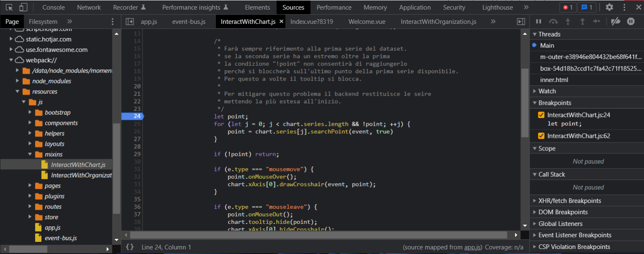Toggle the device toolbar emulation icon
Screen dimensions: 644x254
[23, 7]
